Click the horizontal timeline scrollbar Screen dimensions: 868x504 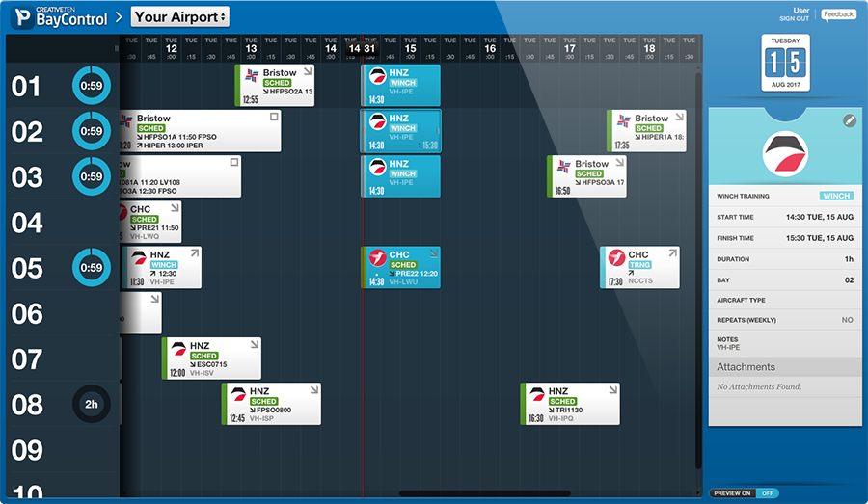(485, 493)
